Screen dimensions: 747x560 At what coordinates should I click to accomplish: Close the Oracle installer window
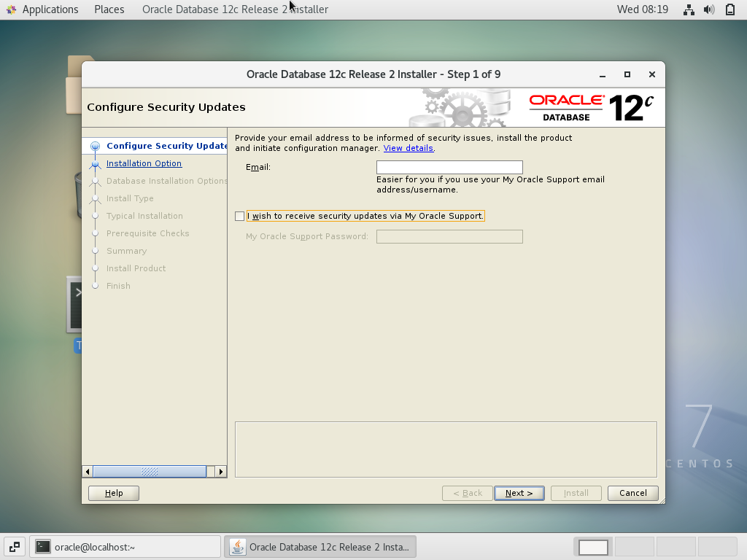[x=652, y=75]
